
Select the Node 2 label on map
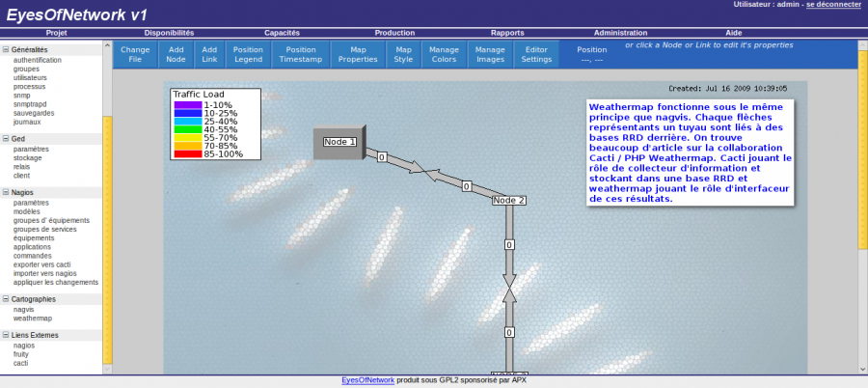pyautogui.click(x=508, y=200)
